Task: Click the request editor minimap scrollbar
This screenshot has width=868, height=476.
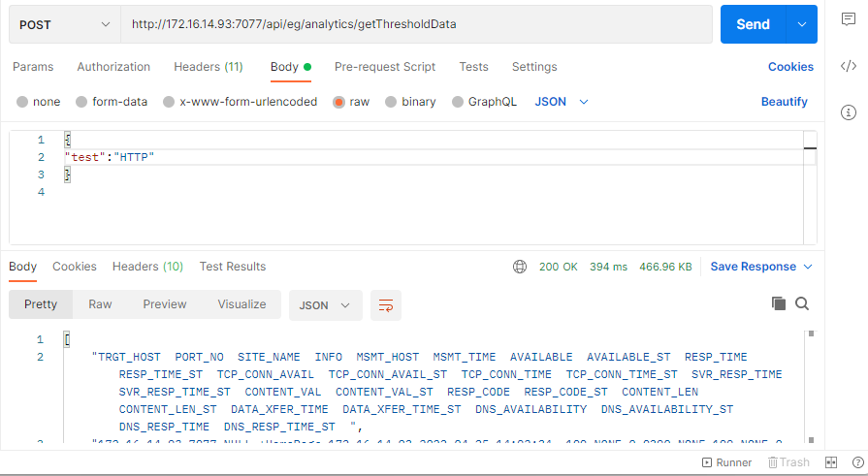Action: pyautogui.click(x=810, y=188)
